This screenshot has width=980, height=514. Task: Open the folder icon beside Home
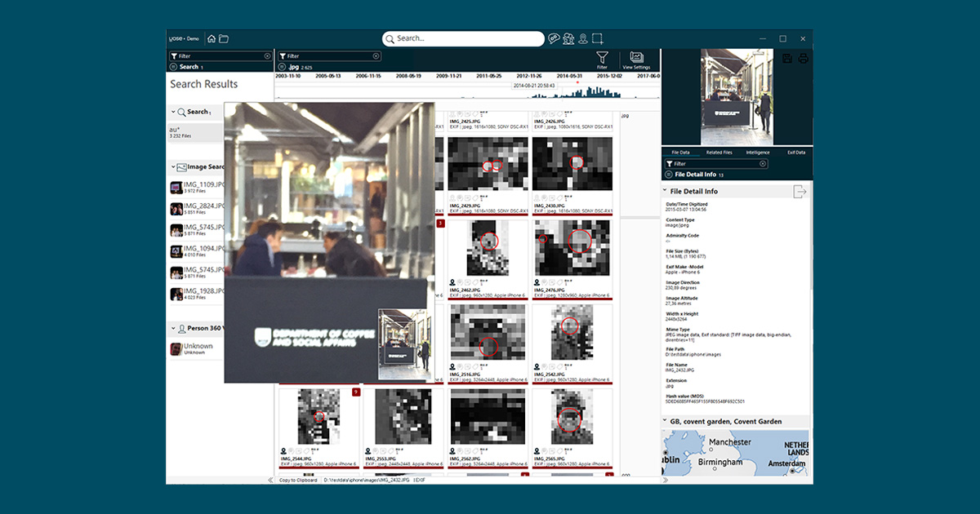tap(224, 38)
